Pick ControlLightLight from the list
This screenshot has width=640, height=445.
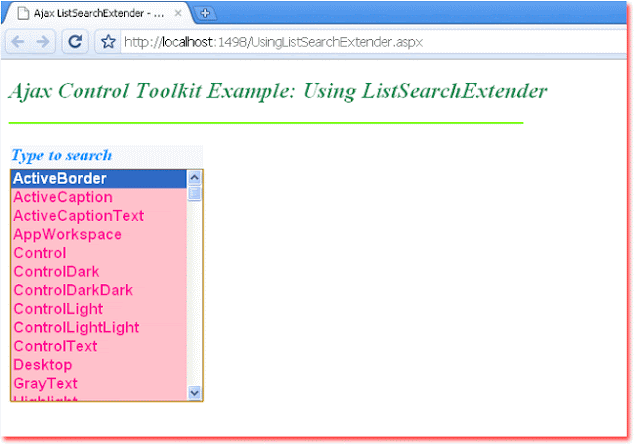tap(99, 328)
